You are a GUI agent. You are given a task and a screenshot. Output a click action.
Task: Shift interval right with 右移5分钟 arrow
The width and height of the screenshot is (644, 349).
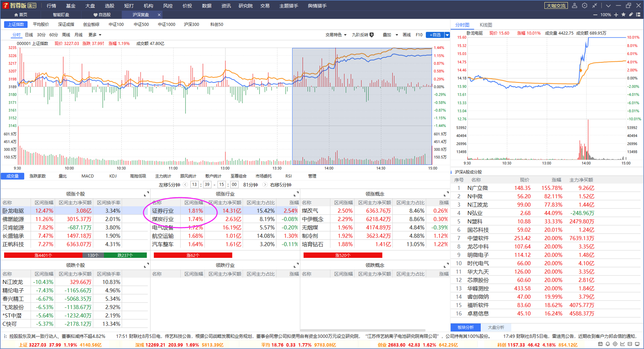pos(265,185)
